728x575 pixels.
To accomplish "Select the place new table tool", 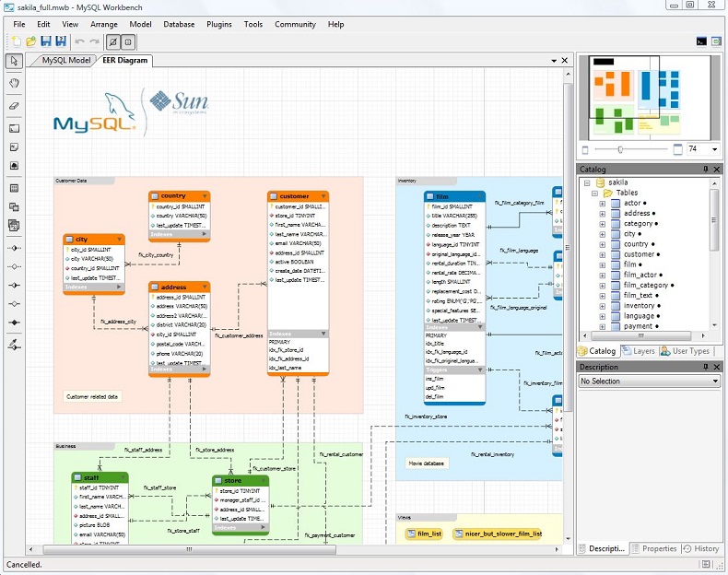I will [x=15, y=188].
